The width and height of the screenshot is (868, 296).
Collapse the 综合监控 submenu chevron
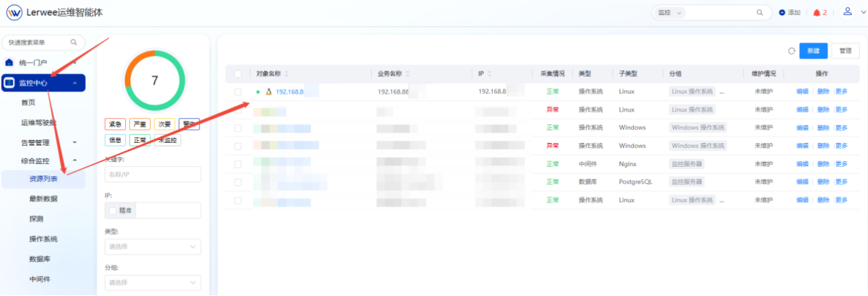[74, 161]
